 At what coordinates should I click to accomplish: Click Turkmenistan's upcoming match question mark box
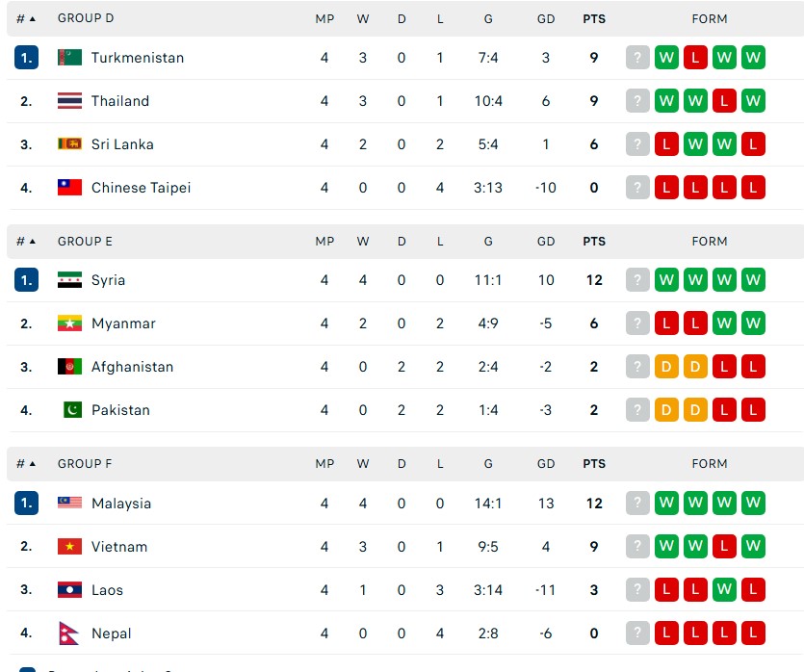(637, 58)
